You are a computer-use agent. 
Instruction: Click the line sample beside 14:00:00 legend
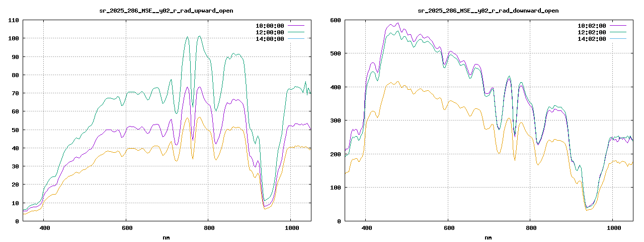[x=296, y=39]
